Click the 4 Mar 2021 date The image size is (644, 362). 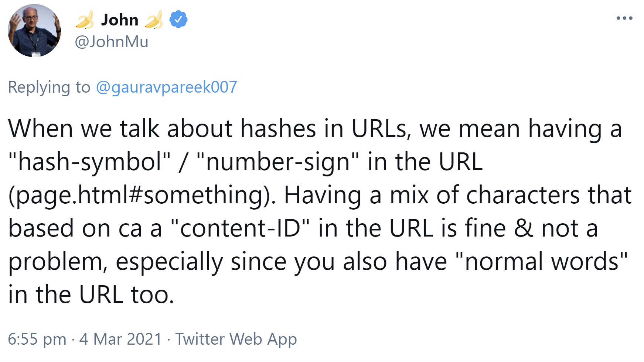120,339
